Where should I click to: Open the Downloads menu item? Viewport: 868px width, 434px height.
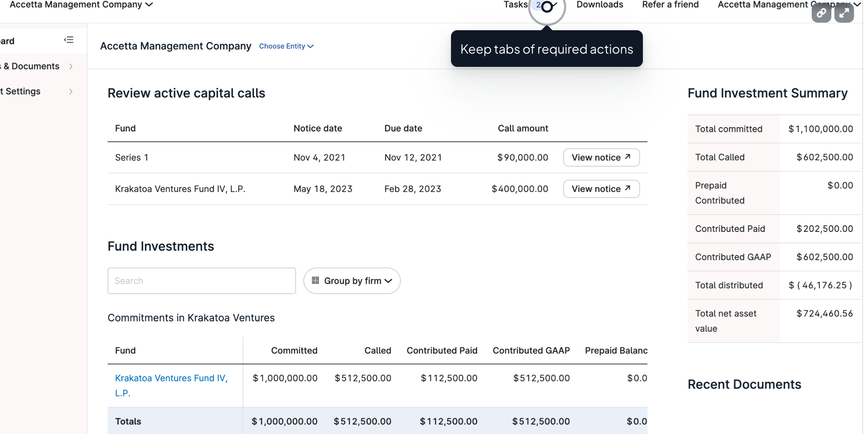pyautogui.click(x=599, y=5)
